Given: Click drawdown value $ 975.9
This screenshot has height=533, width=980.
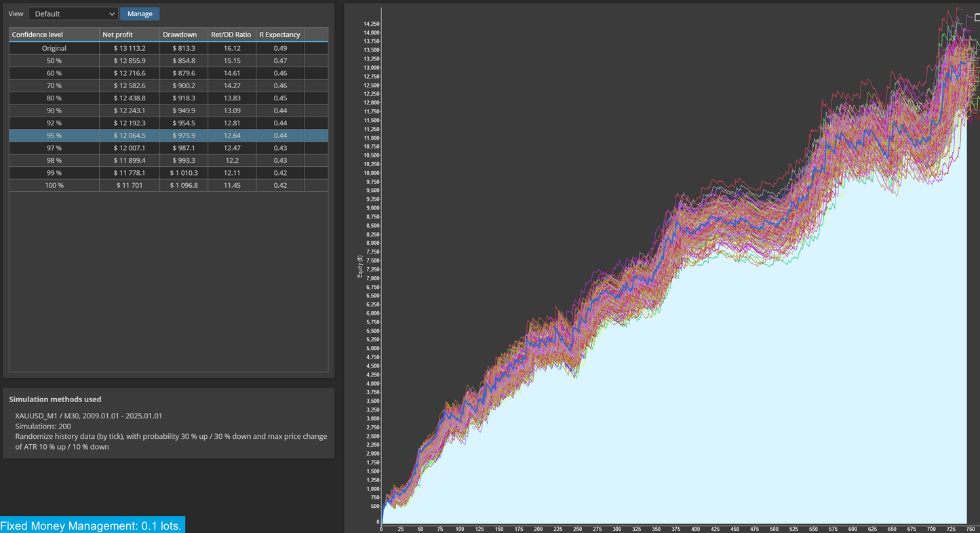Looking at the screenshot, I should point(184,136).
